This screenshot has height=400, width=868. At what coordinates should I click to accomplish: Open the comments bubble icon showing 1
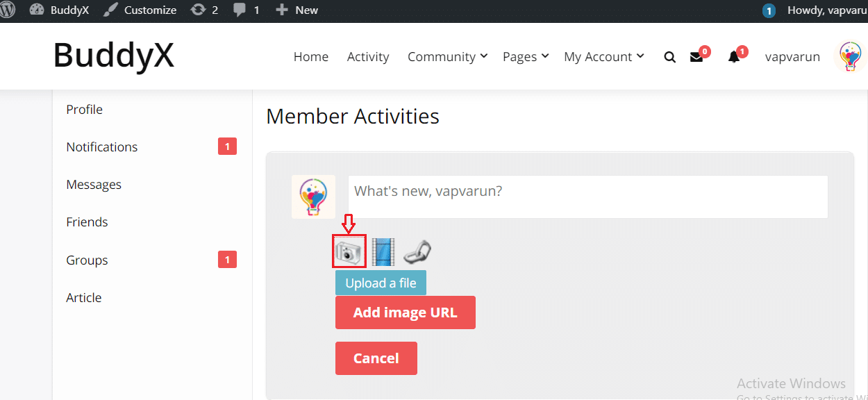[x=242, y=10]
